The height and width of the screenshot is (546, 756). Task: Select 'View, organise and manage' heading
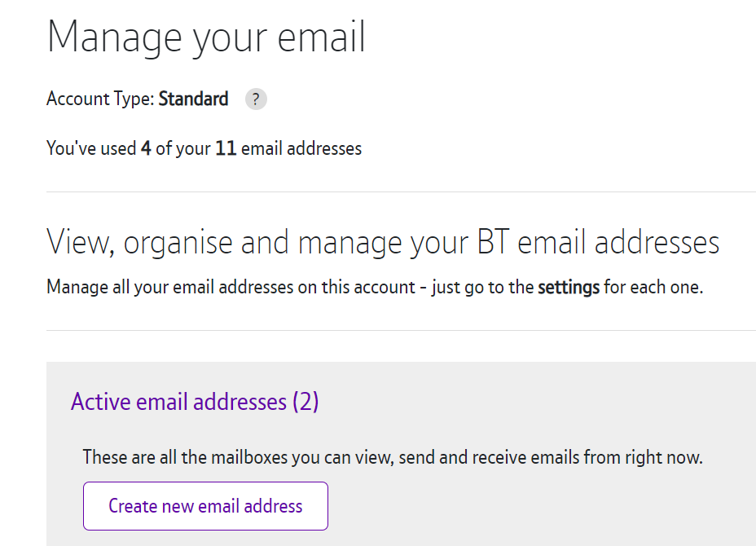(x=383, y=242)
